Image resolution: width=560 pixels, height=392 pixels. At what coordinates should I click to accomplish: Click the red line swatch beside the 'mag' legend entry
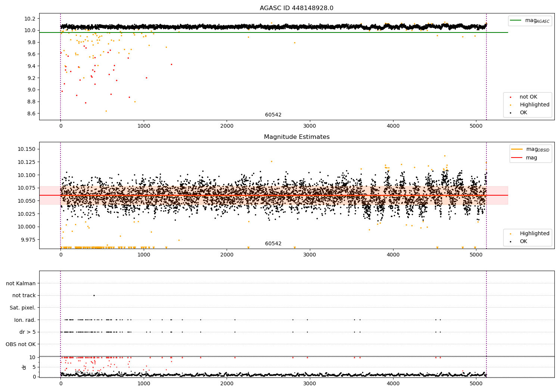517,158
